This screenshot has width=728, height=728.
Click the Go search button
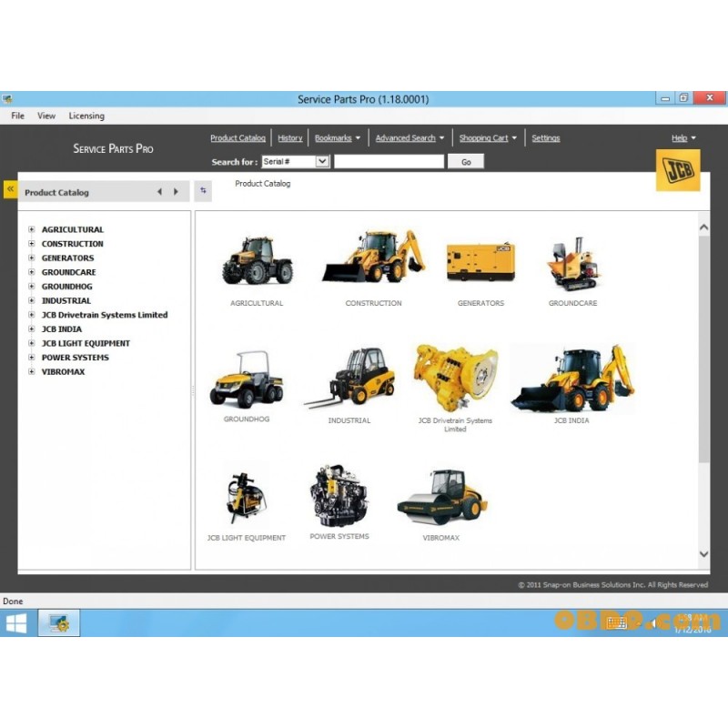(x=466, y=162)
